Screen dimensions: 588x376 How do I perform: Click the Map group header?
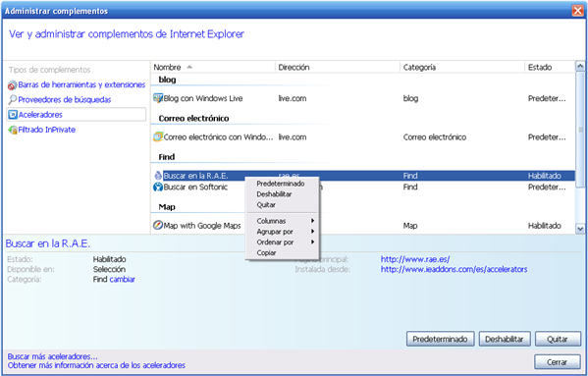click(x=167, y=206)
